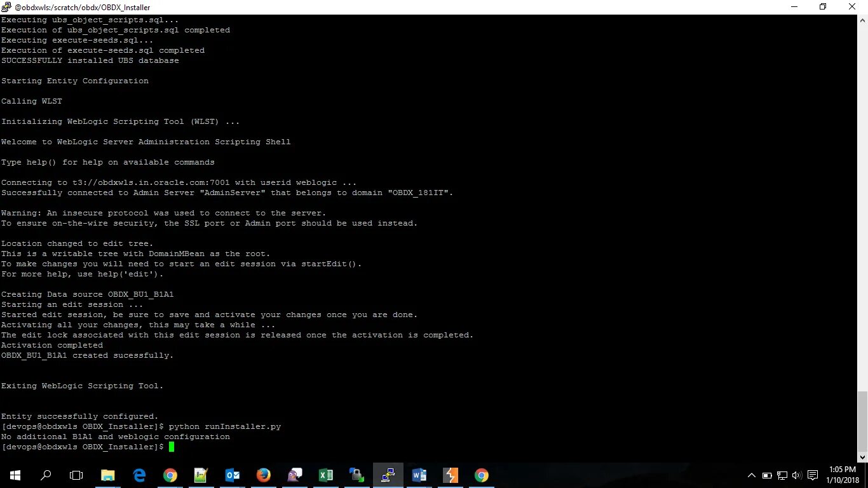Viewport: 868px width, 488px height.
Task: Click 'Starting an edit session ...' line
Action: pyautogui.click(x=72, y=304)
